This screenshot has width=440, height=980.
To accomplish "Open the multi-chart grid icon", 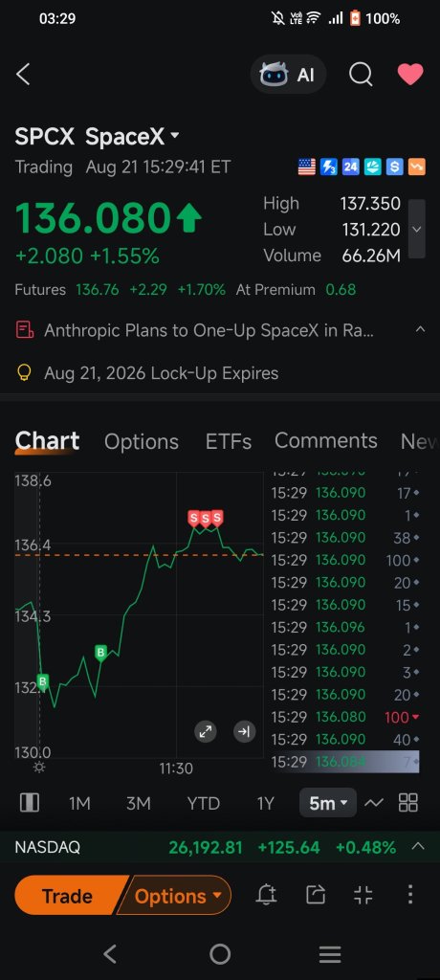I will coord(408,803).
